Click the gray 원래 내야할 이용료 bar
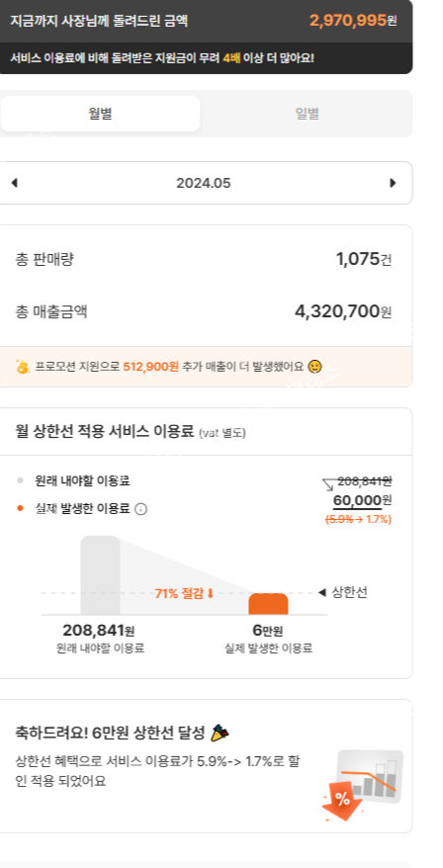This screenshot has height=868, width=443. tap(100, 575)
